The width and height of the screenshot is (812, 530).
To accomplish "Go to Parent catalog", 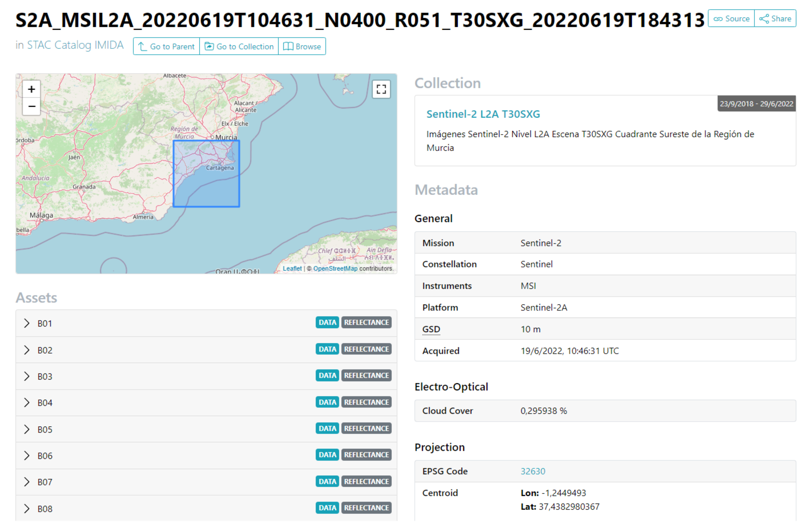I will [x=167, y=46].
